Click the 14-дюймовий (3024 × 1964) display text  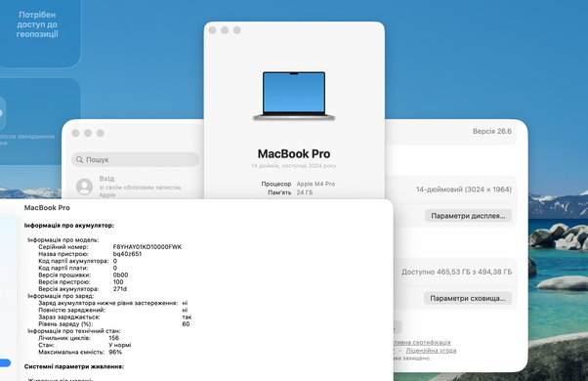coord(464,190)
